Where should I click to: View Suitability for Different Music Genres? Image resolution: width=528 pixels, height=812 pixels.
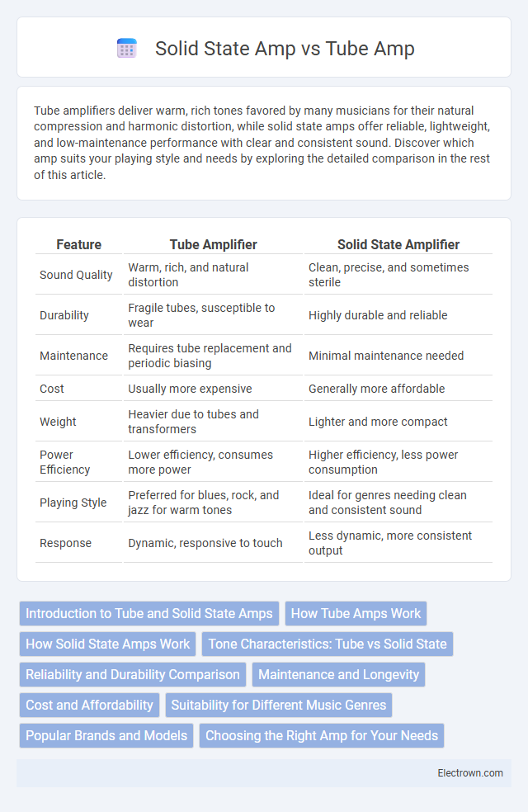[279, 705]
